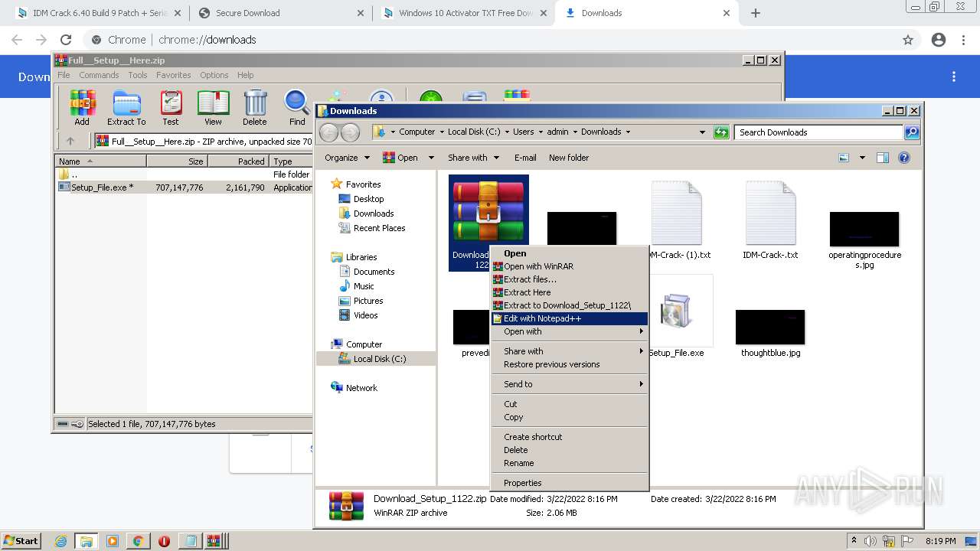The width and height of the screenshot is (980, 551).
Task: Choose Edit with Notepad++ in context menu
Action: point(570,318)
